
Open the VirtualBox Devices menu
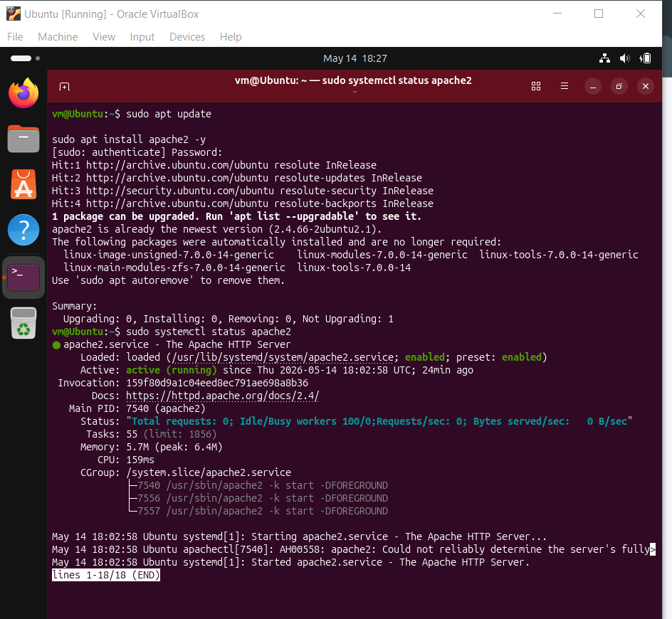(187, 37)
